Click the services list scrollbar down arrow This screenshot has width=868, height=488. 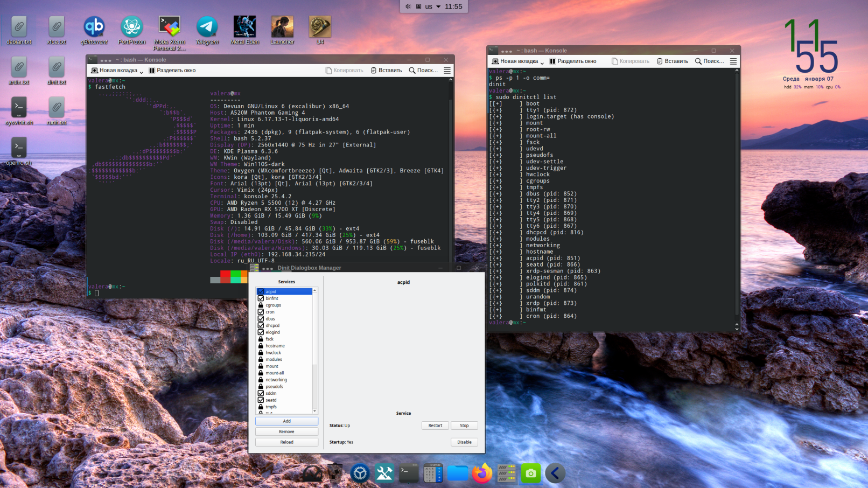tap(314, 412)
